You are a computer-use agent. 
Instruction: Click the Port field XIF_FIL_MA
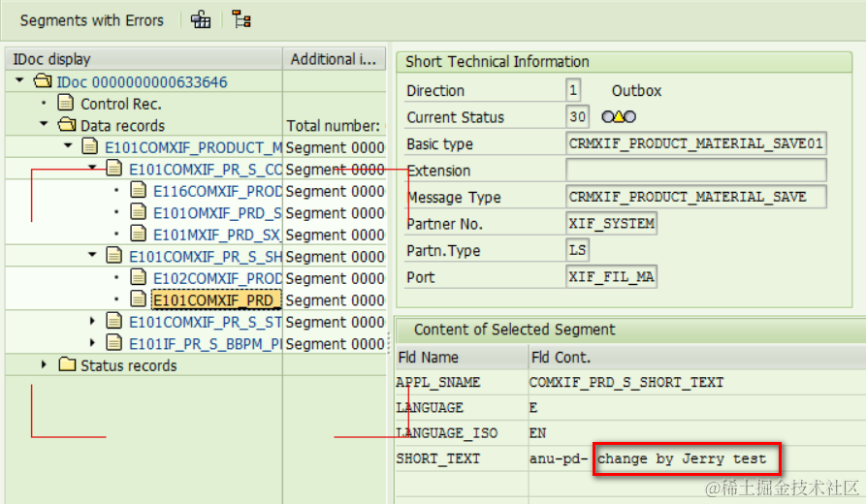(x=611, y=276)
